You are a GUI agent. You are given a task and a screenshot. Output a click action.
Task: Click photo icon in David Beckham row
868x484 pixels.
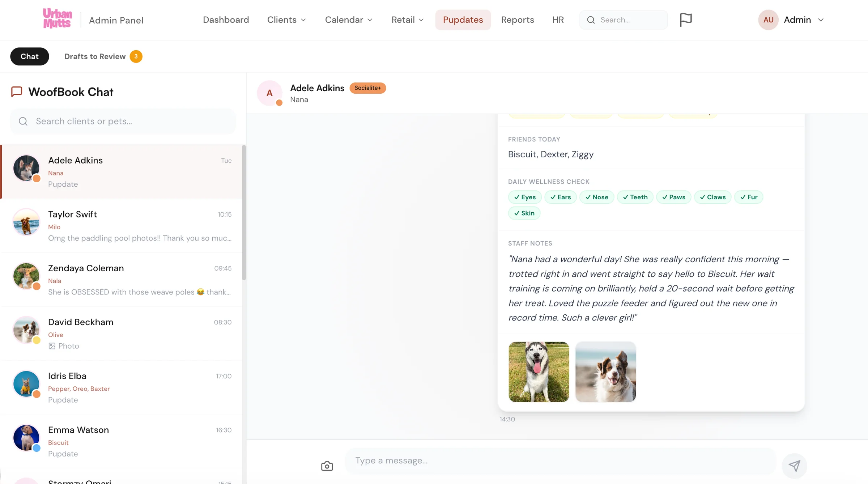pos(52,346)
